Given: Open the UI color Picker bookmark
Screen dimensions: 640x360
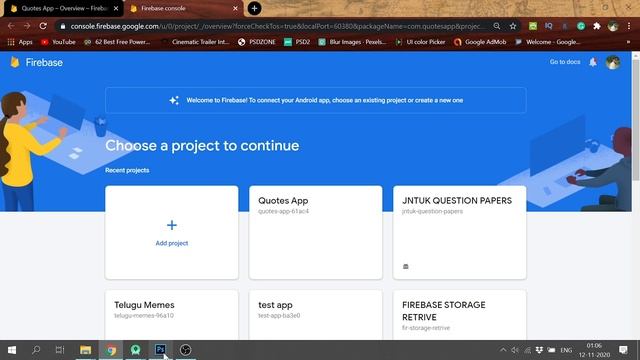Looking at the screenshot, I should click(420, 42).
